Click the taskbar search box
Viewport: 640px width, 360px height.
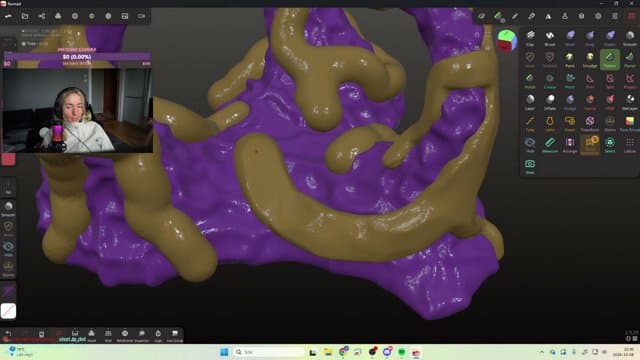(269, 352)
